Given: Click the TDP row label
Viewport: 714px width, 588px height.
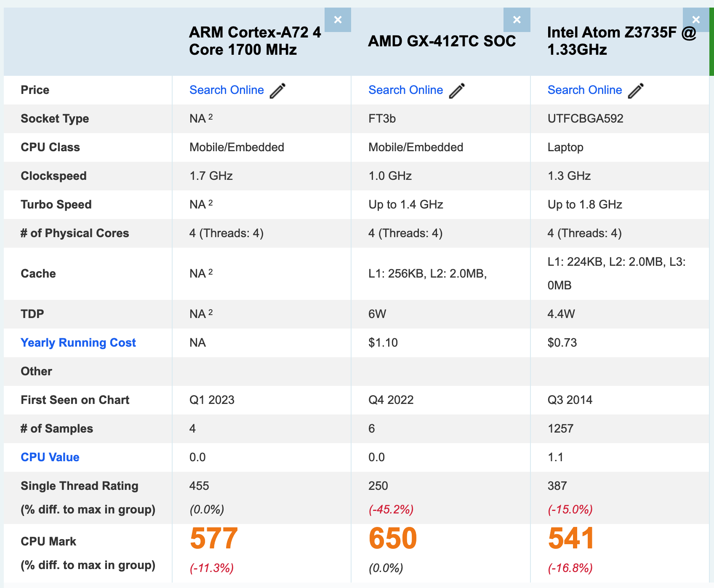Looking at the screenshot, I should (32, 314).
